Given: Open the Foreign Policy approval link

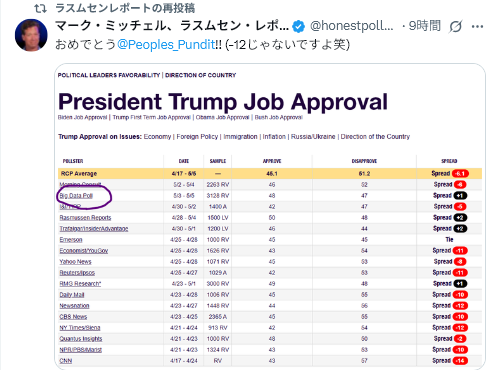Looking at the screenshot, I should click(197, 137).
